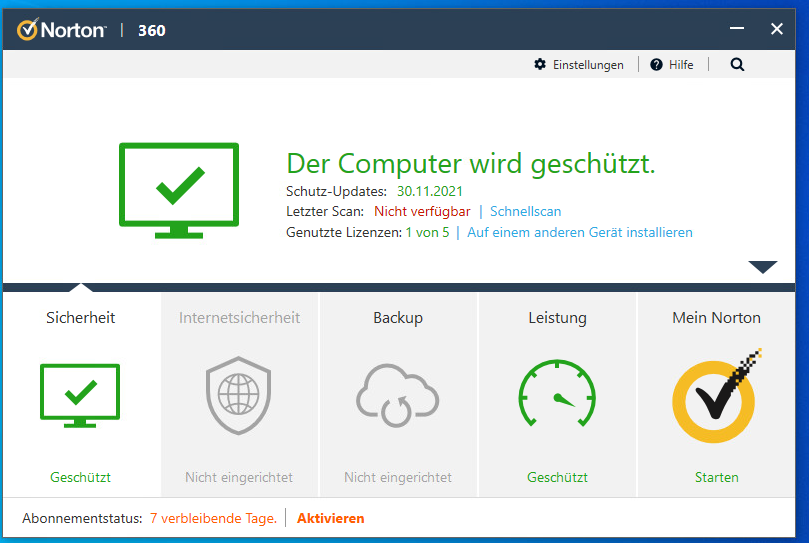Click the Sicherheit monitor checkmark icon

click(80, 396)
